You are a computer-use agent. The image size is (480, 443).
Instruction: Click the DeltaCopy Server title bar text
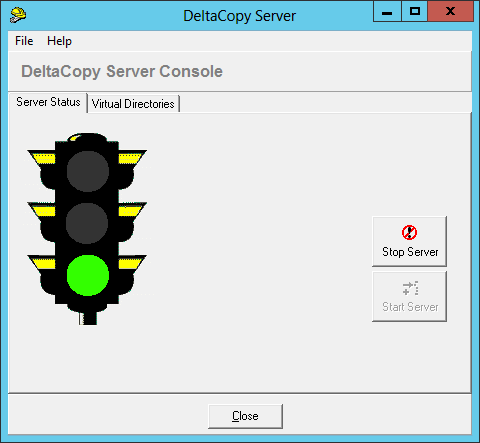pos(239,16)
